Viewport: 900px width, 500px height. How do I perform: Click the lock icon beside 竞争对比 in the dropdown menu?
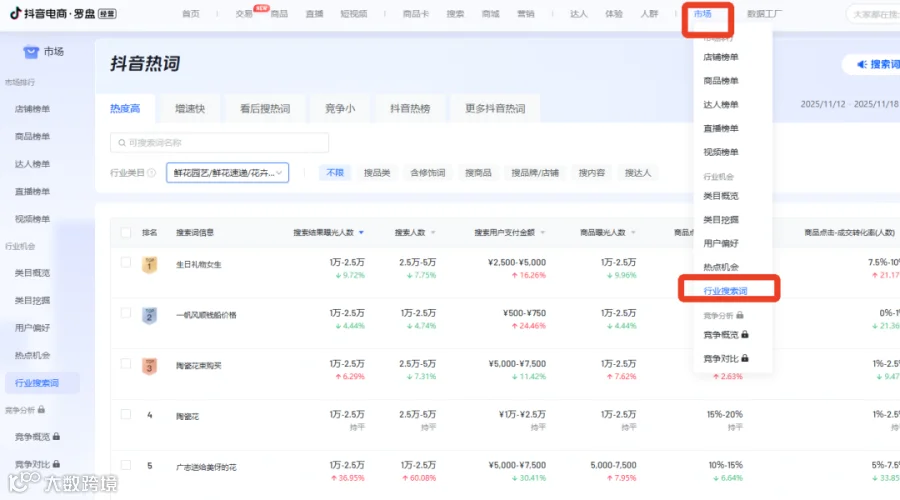(x=744, y=358)
